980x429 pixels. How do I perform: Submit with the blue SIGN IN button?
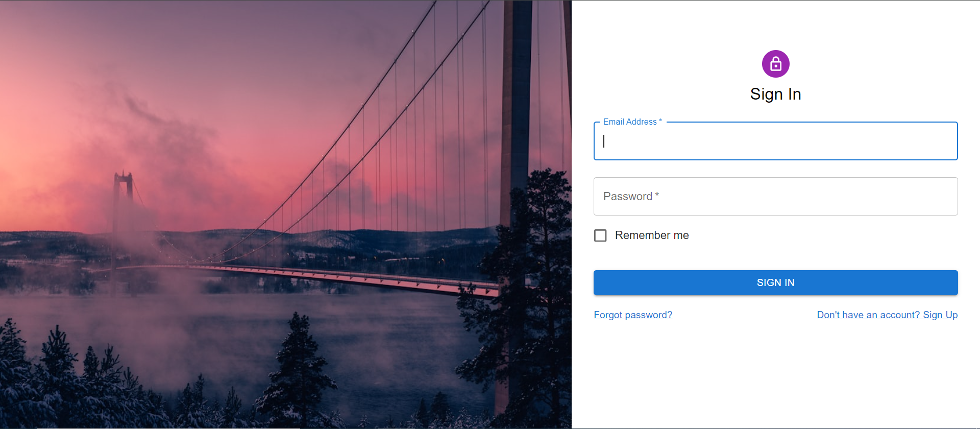point(775,282)
